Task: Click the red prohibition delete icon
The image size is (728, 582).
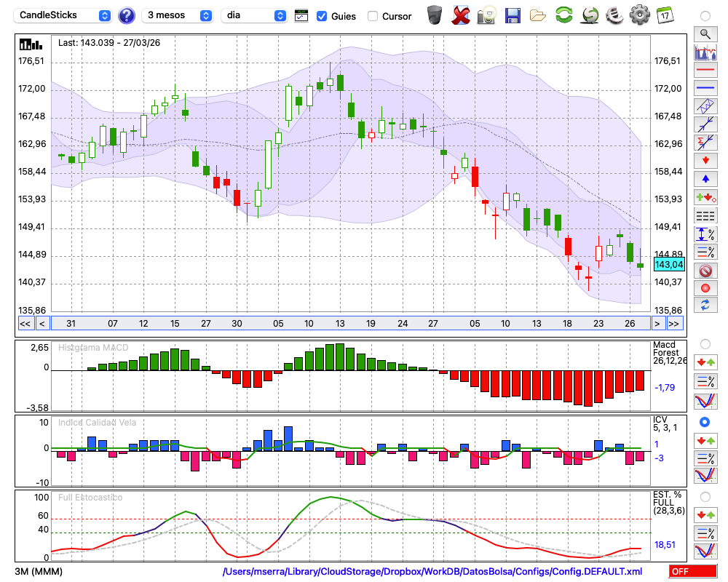Action: (x=705, y=271)
